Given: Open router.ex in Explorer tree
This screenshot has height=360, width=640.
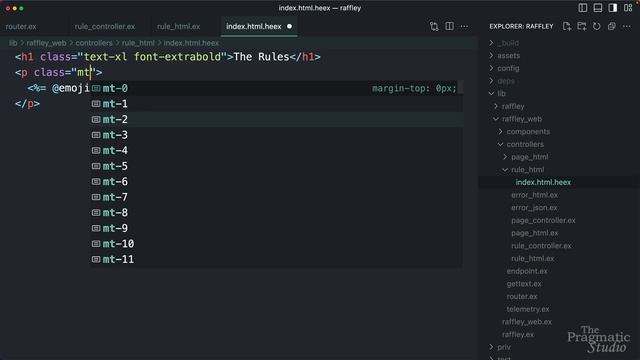Looking at the screenshot, I should pos(522,296).
